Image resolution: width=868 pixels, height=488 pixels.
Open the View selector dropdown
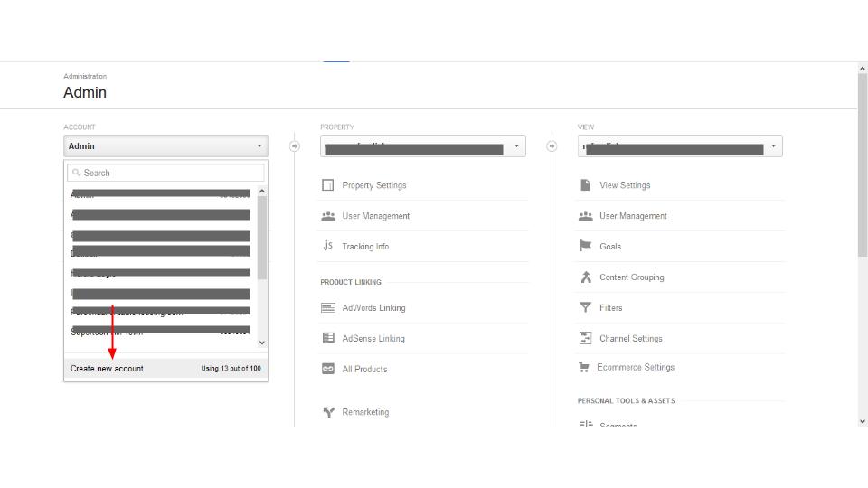point(680,146)
